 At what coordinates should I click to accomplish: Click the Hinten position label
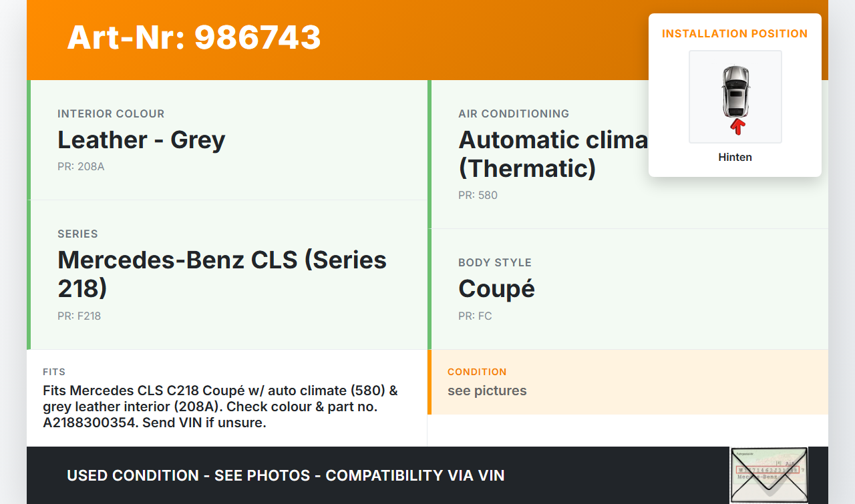(x=735, y=157)
